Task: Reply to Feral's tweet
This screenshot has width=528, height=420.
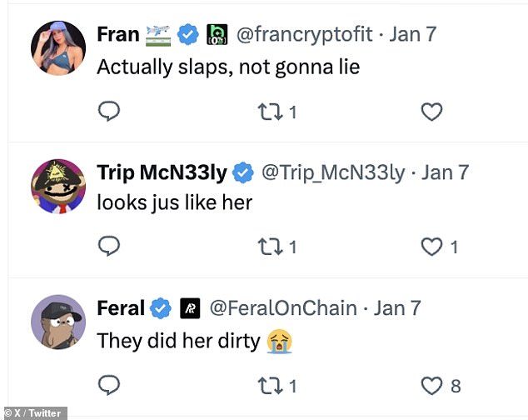Action: (x=109, y=385)
